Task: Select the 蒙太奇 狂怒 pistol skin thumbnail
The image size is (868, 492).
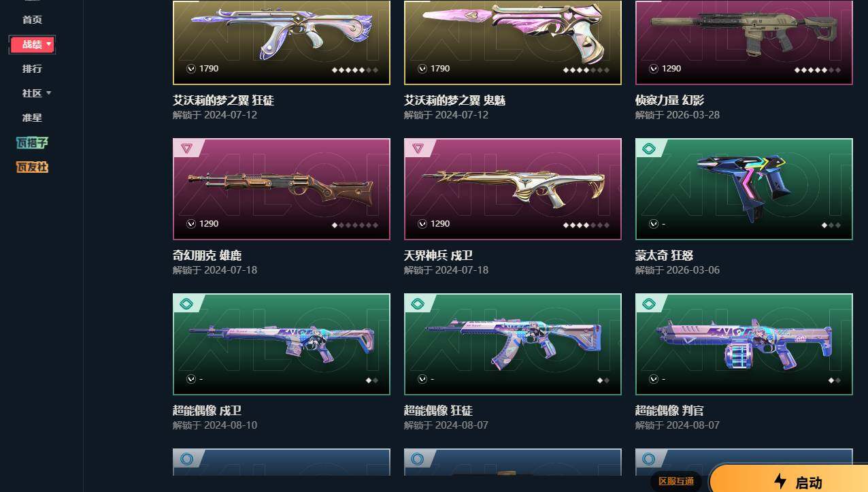Action: click(744, 189)
